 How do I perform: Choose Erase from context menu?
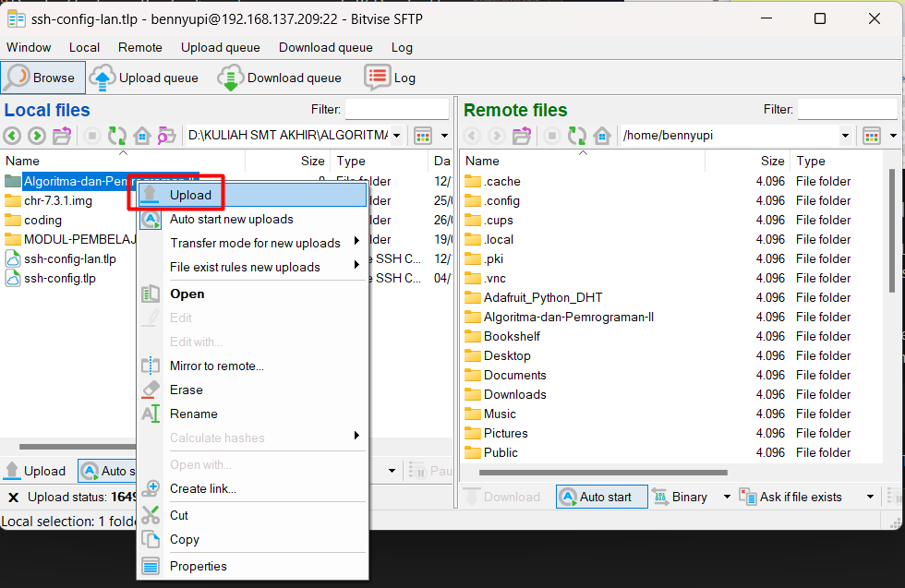point(253,390)
